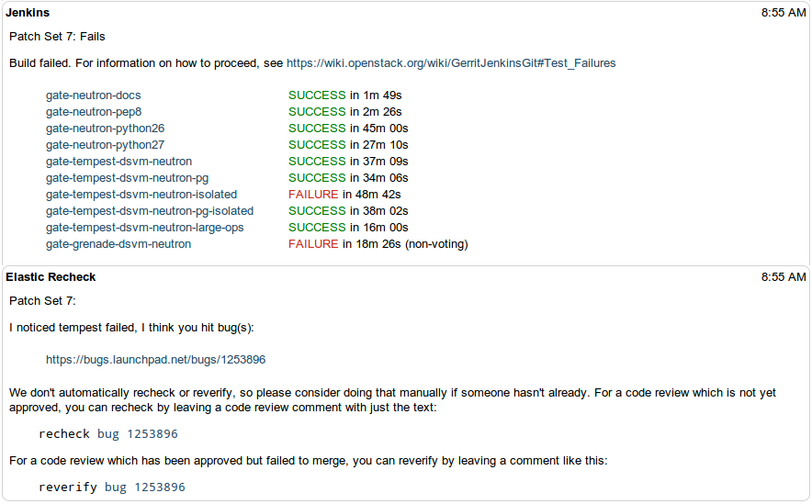Click the red FAILURE status for grenade job

point(313,244)
